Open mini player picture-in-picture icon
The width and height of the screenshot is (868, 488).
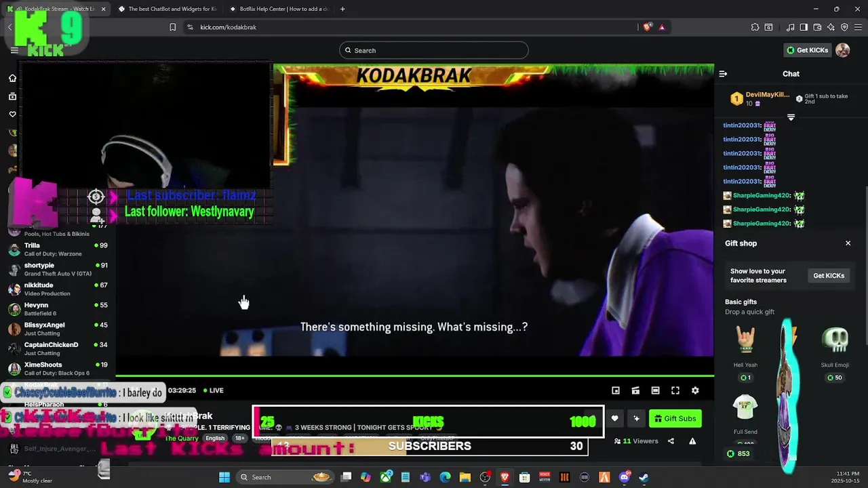[616, 390]
